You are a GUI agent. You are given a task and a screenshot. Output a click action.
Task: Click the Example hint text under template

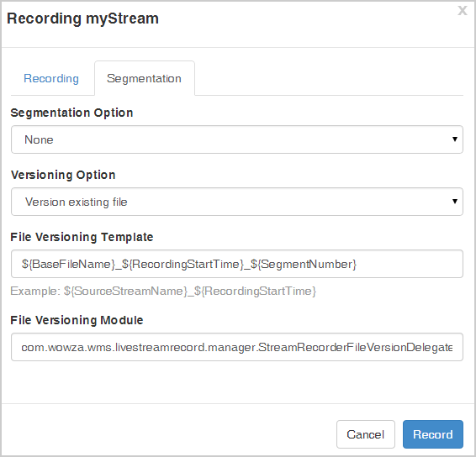click(x=163, y=292)
